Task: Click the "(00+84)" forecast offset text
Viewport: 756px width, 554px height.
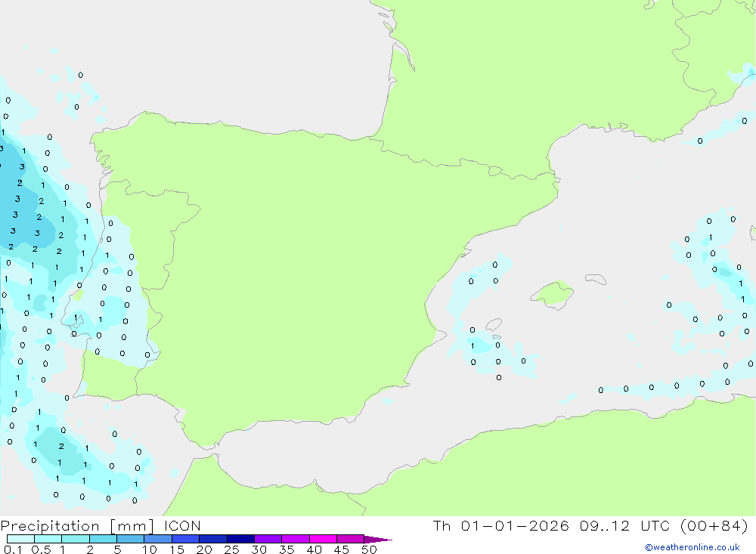Action: point(714,526)
